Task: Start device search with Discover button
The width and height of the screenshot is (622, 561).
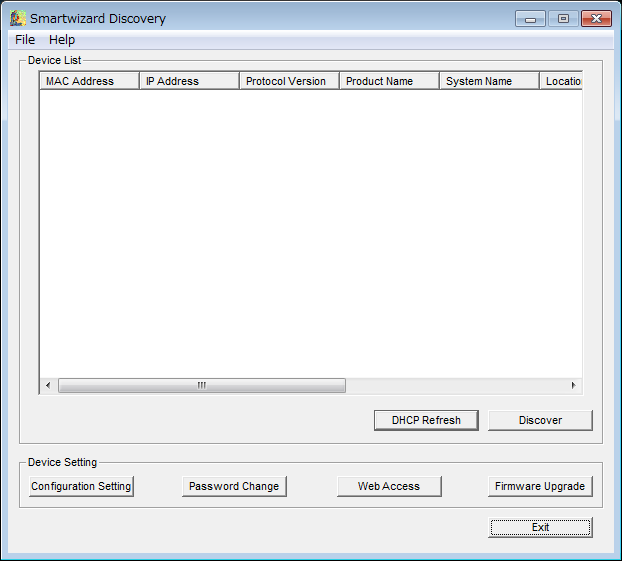Action: (540, 420)
